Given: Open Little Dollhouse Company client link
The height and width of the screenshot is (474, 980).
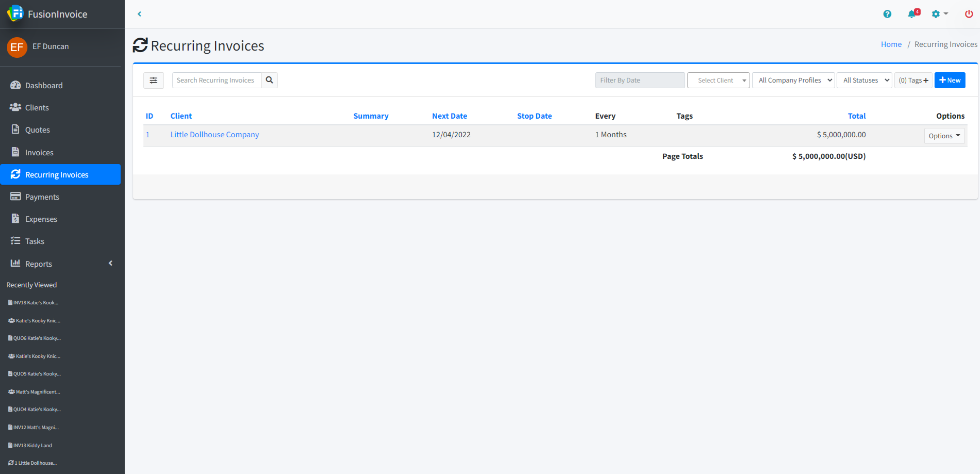Looking at the screenshot, I should point(214,135).
